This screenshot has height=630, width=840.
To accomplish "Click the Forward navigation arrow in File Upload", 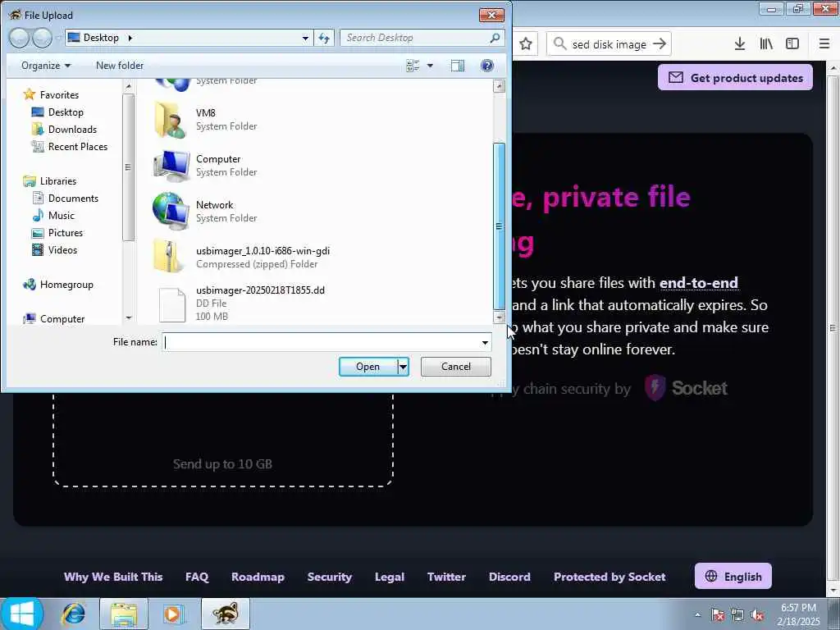I will (x=42, y=38).
